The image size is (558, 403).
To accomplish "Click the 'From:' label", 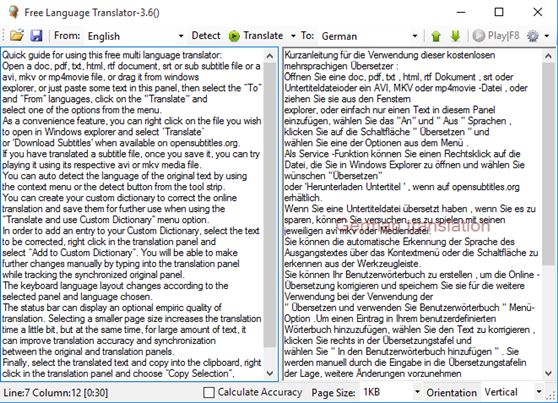I will [67, 36].
